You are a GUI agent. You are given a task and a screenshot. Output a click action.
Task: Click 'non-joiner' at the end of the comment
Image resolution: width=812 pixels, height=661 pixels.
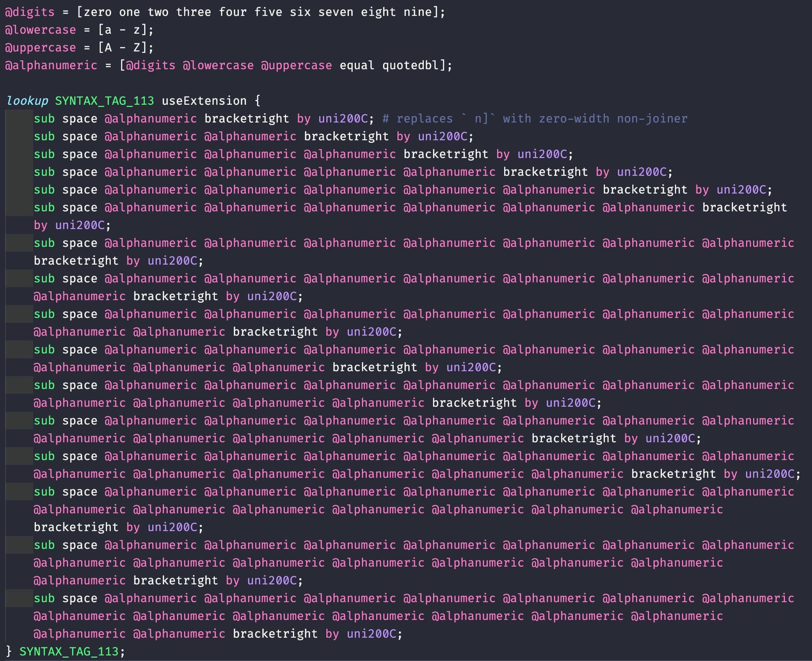coord(652,119)
